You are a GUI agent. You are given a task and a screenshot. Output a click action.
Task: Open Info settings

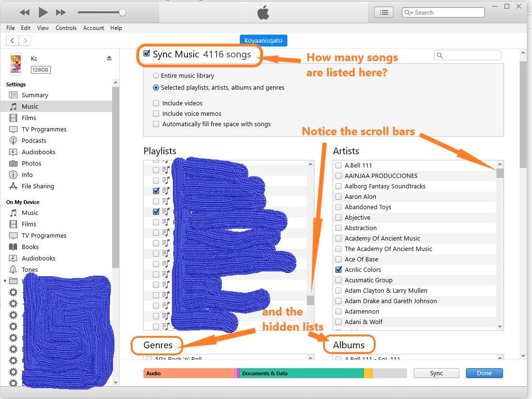click(27, 175)
